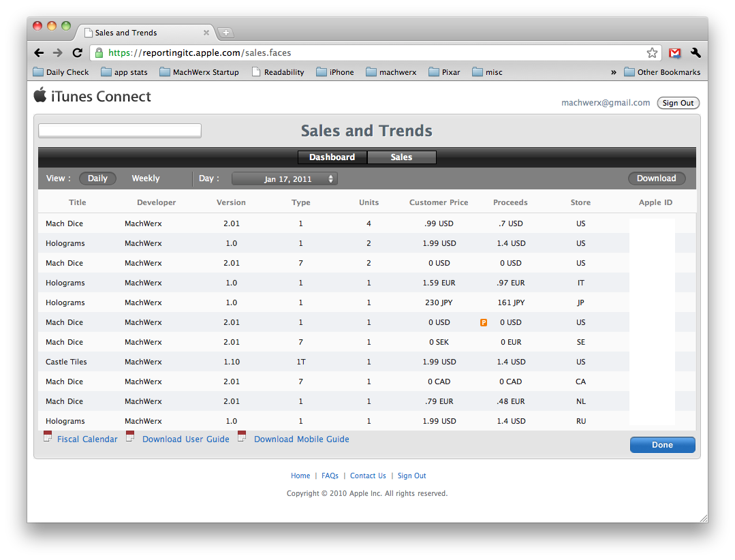Click the .48 EUR proceeds cell
735x560 pixels.
pyautogui.click(x=511, y=402)
